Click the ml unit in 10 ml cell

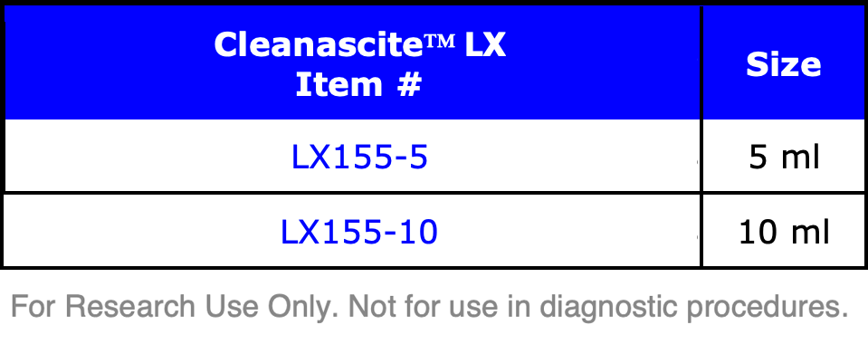tap(808, 232)
